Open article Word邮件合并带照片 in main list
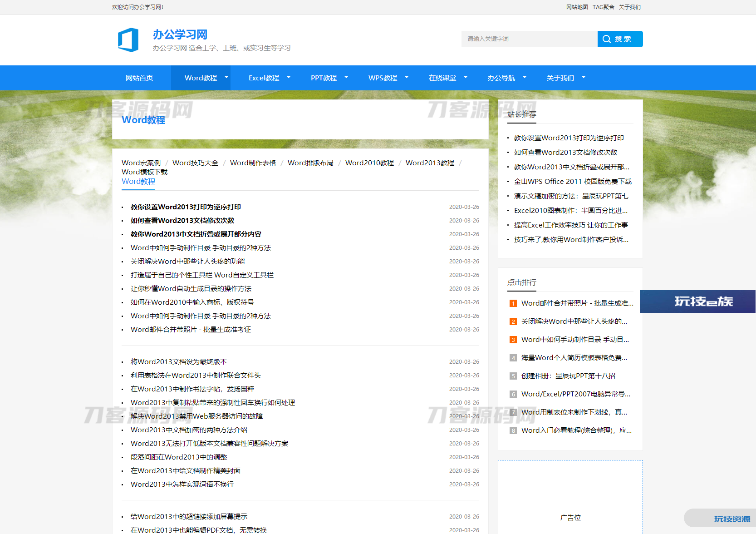The height and width of the screenshot is (534, 756). (x=191, y=329)
